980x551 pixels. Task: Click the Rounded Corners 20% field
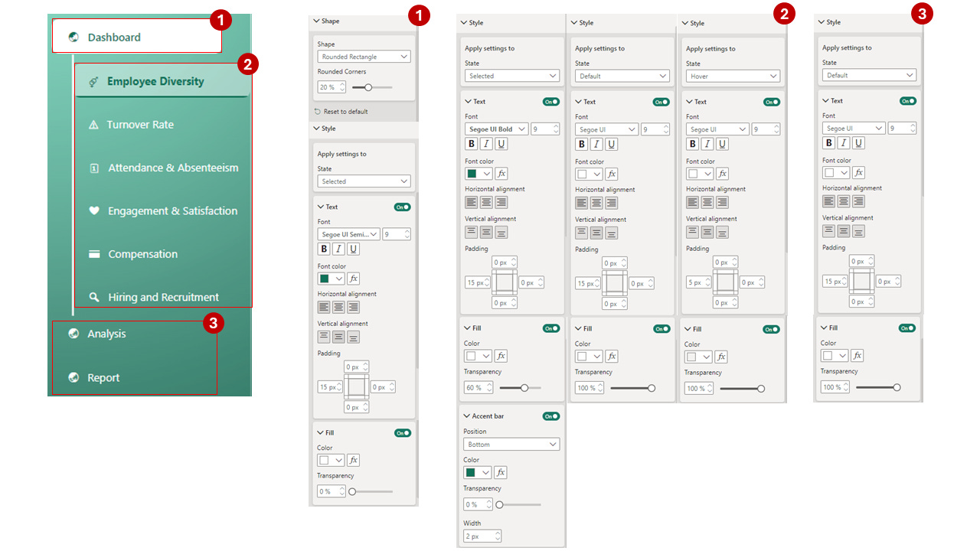pos(332,87)
